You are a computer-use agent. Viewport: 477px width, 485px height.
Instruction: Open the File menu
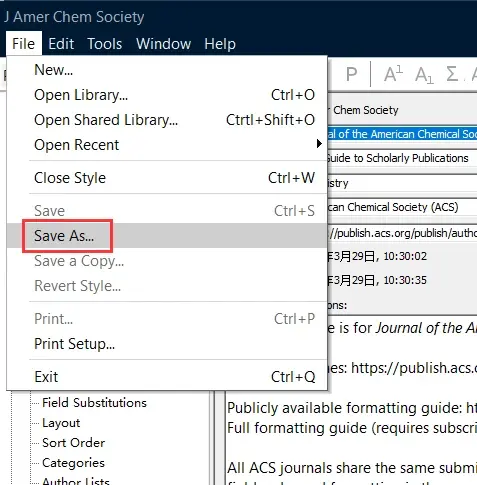23,44
